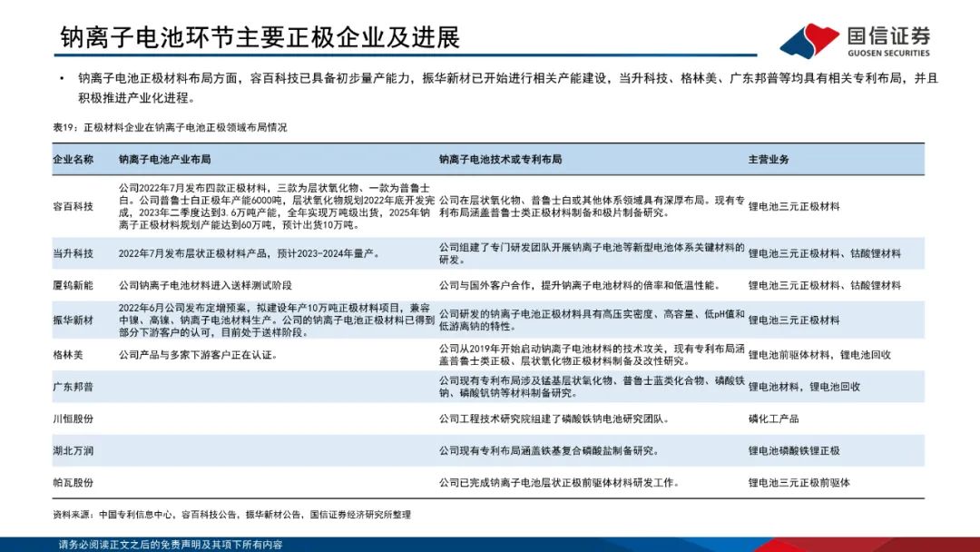Click 容百科技's patent cell starting '公司在层状氧化物'

[592, 206]
